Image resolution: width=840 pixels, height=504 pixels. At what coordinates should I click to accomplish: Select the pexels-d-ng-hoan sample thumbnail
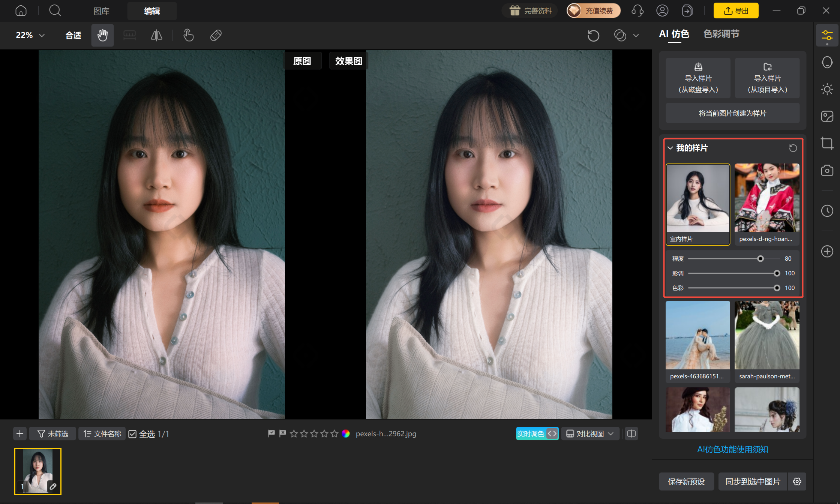pyautogui.click(x=767, y=204)
